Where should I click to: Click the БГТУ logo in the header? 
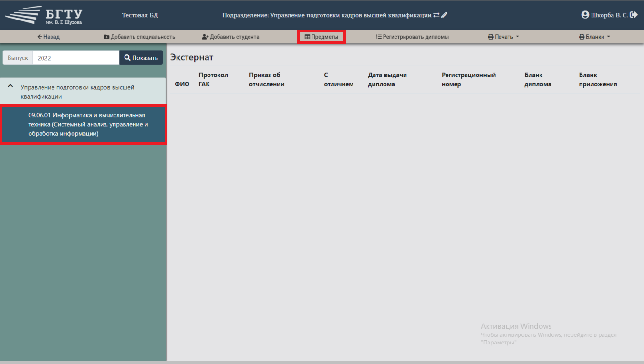[x=44, y=15]
